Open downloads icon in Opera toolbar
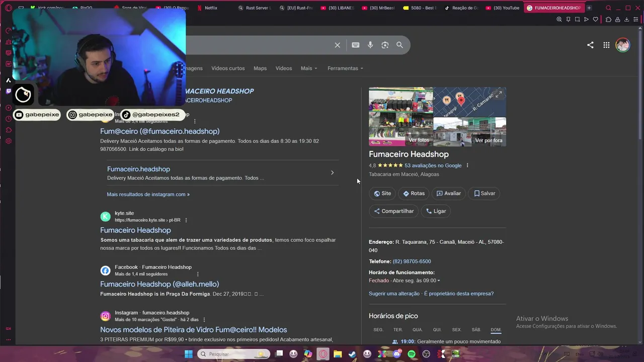The height and width of the screenshot is (362, 644). [627, 19]
